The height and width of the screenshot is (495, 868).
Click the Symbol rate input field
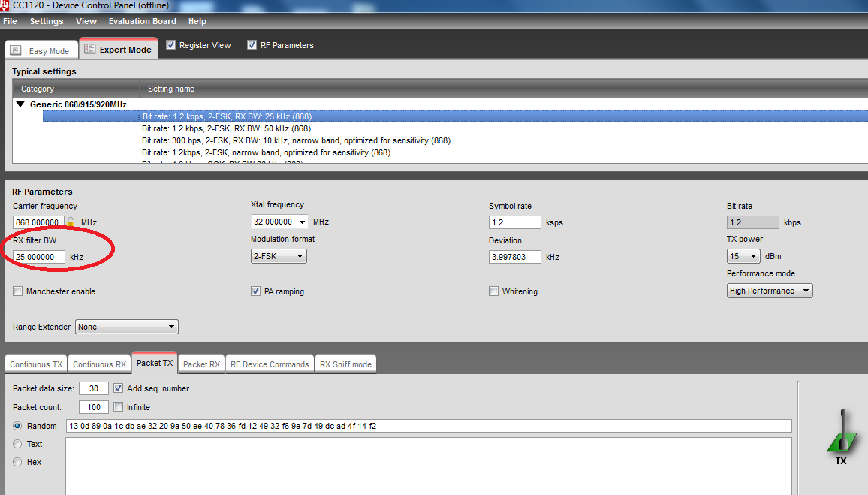[515, 222]
